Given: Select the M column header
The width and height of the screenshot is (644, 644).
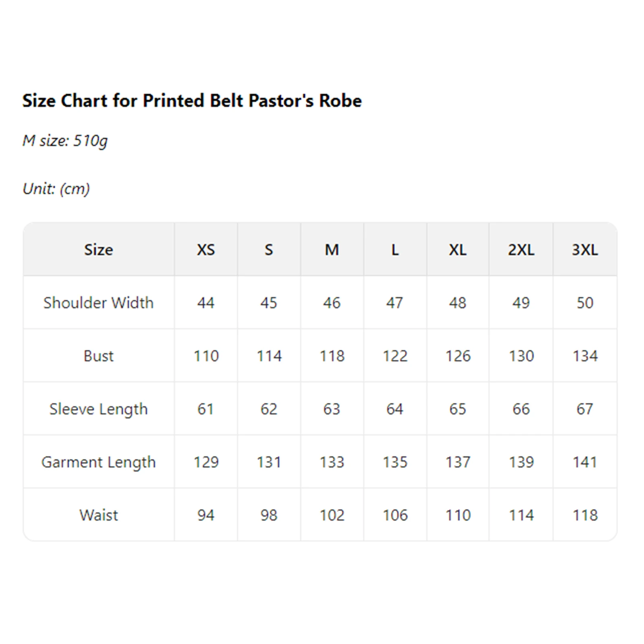Looking at the screenshot, I should point(332,250).
